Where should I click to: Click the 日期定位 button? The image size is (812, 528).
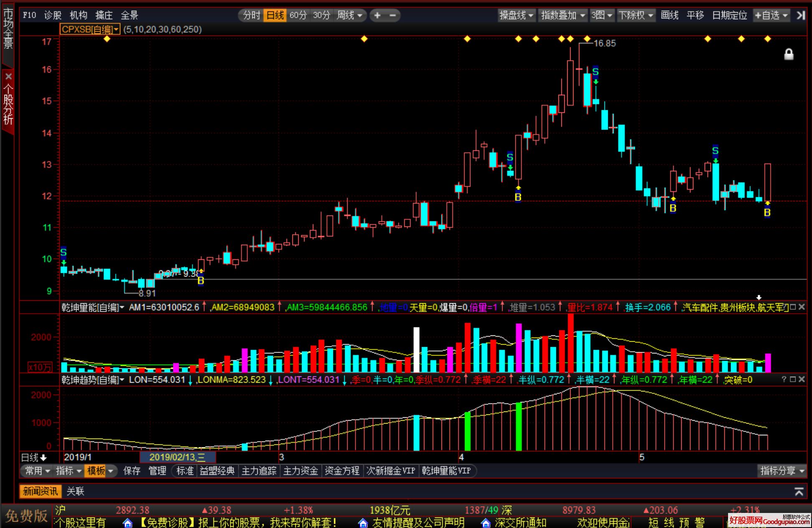[729, 15]
